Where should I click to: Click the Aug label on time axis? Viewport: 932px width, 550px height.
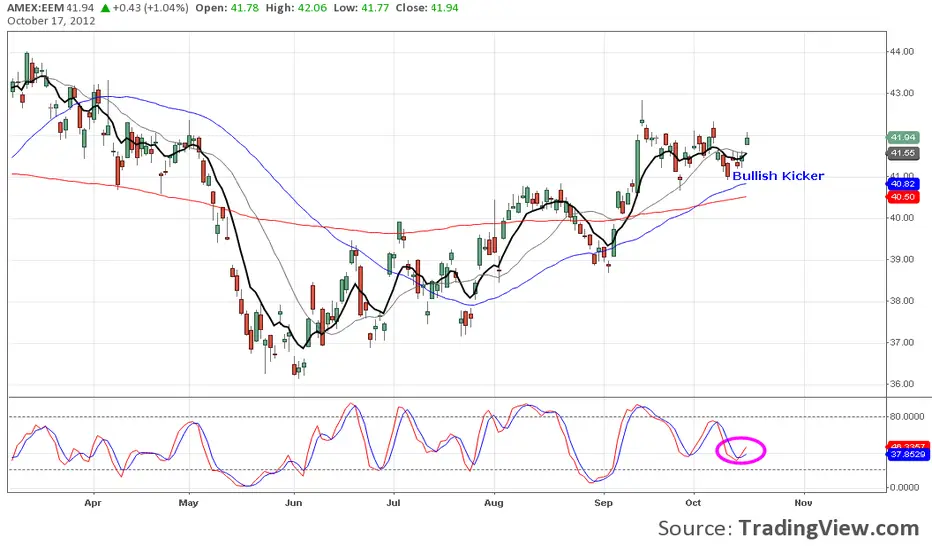tap(494, 503)
